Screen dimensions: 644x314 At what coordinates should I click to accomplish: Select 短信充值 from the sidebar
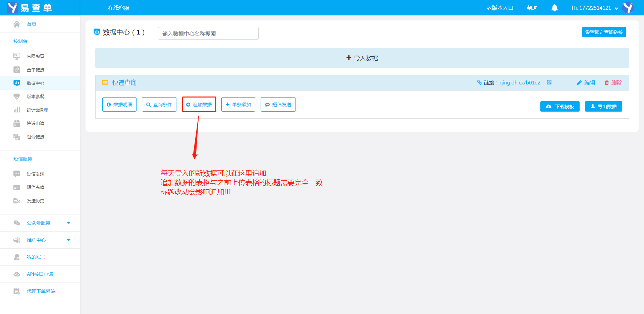click(x=36, y=187)
